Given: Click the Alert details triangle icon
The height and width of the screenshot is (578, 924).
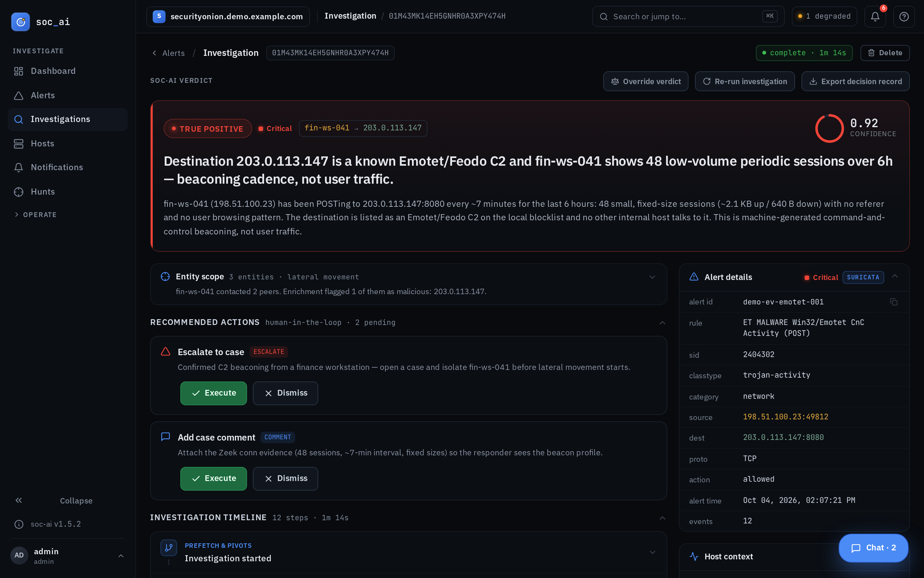Looking at the screenshot, I should click(694, 277).
